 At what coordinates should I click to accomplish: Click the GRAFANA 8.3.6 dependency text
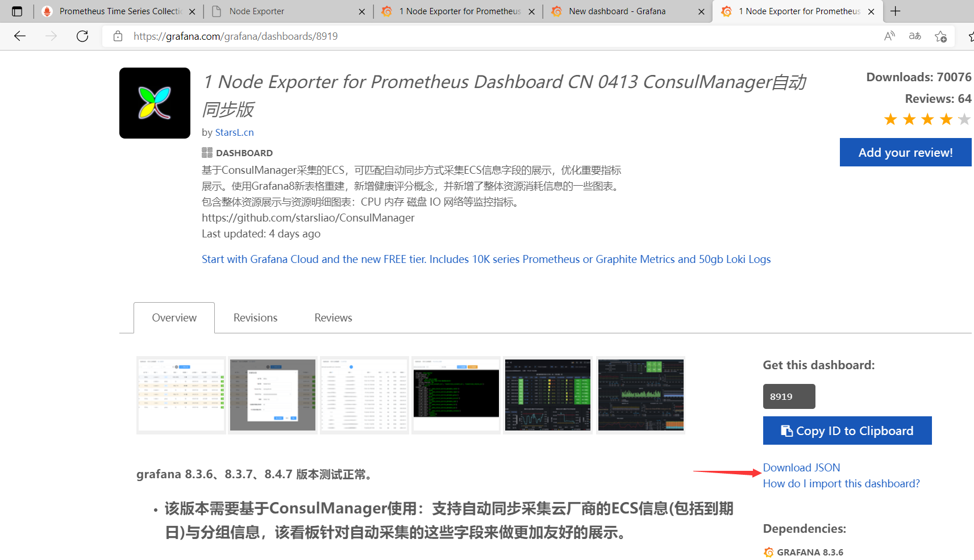[810, 552]
